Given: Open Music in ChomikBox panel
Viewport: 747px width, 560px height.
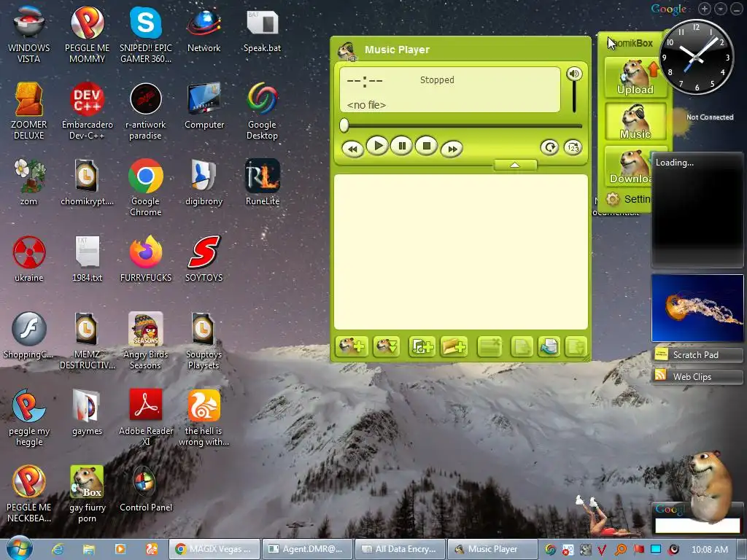Looking at the screenshot, I should (x=635, y=122).
